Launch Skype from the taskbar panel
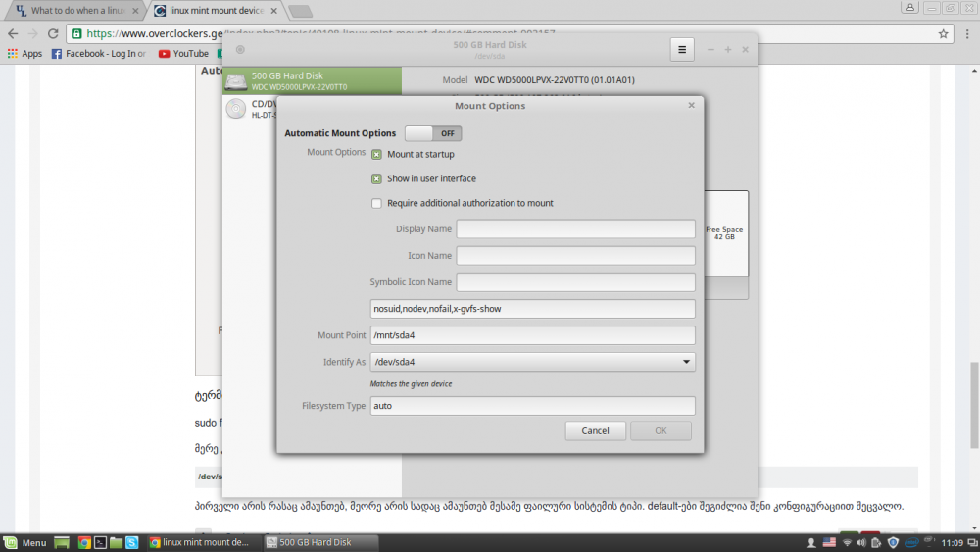Image resolution: width=980 pixels, height=552 pixels. click(130, 542)
